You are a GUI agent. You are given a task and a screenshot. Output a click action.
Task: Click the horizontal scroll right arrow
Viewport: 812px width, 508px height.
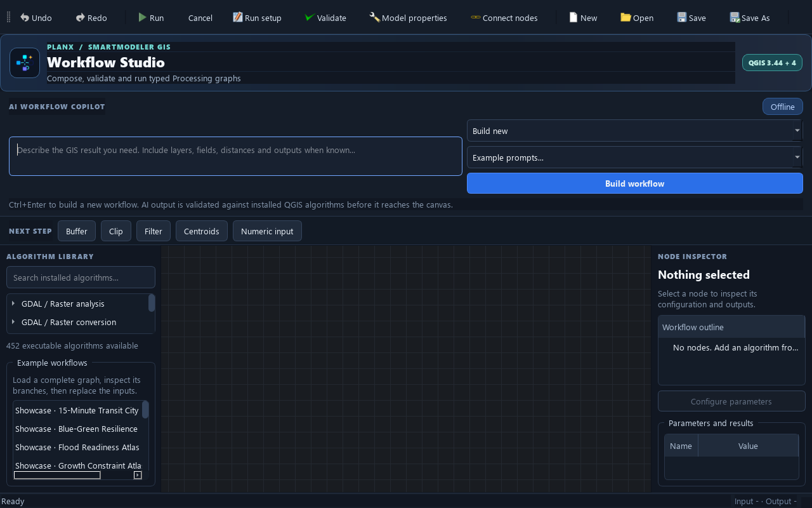[x=138, y=475]
